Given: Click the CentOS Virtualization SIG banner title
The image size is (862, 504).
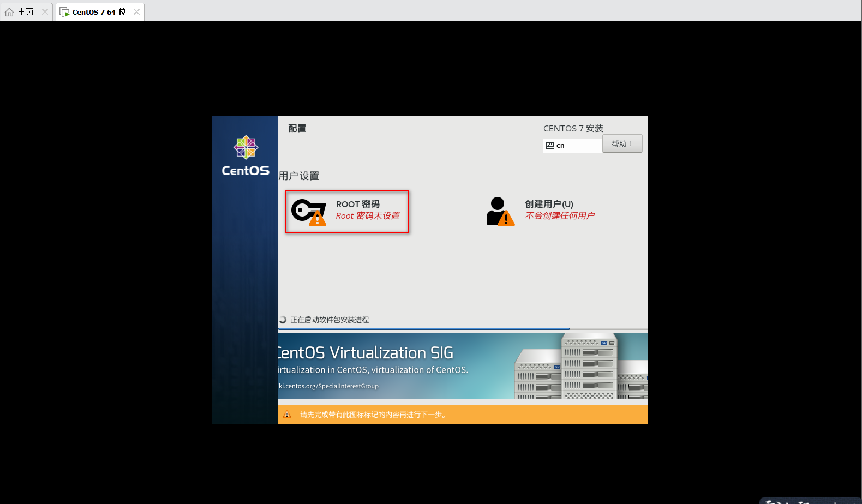Looking at the screenshot, I should [366, 353].
